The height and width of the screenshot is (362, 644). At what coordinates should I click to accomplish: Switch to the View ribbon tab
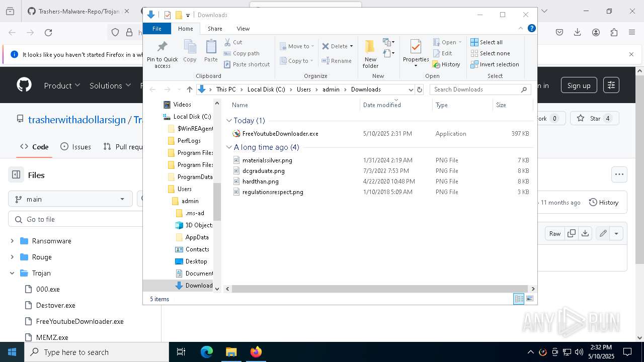click(243, 29)
